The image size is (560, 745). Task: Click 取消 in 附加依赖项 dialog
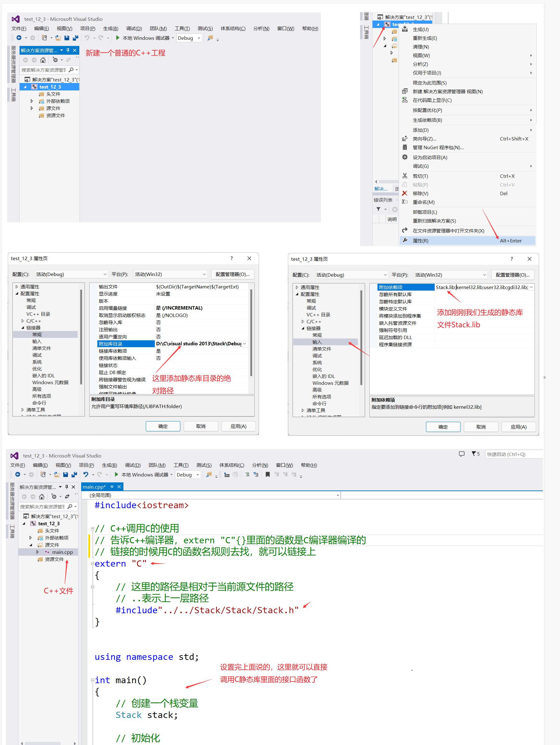(x=481, y=427)
